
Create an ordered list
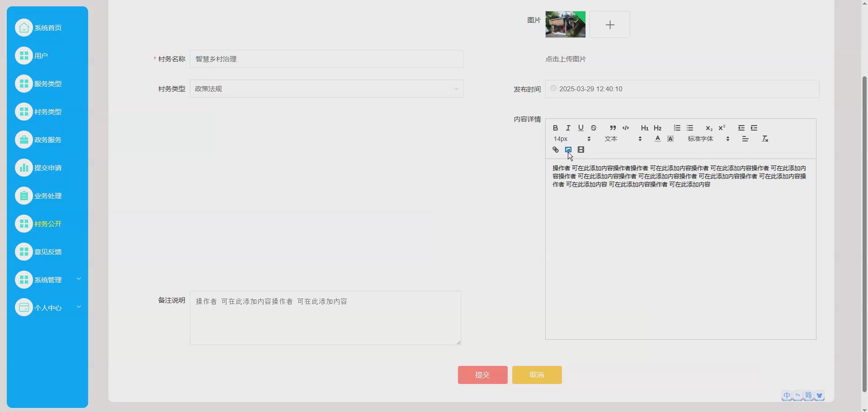pos(677,128)
